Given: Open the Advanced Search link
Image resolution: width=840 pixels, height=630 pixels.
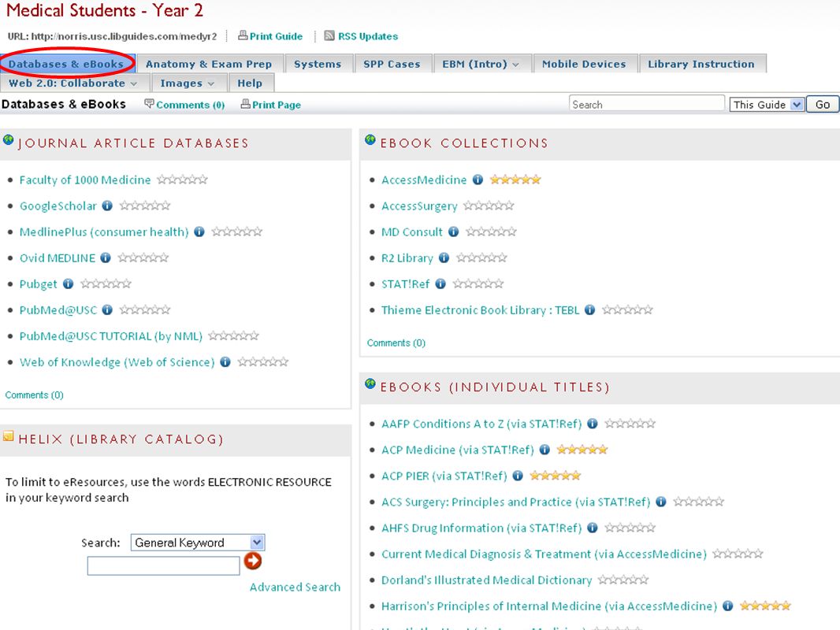Looking at the screenshot, I should pos(295,587).
